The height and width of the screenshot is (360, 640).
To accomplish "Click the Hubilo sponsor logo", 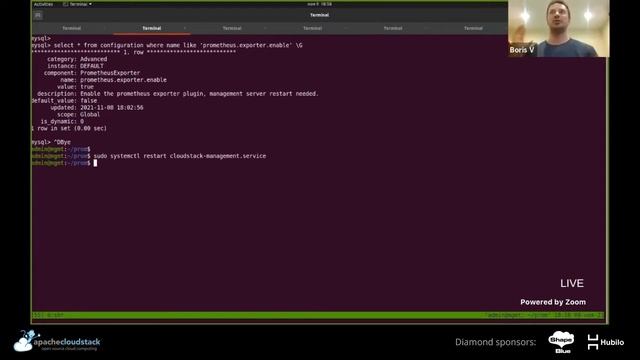I will [x=605, y=342].
